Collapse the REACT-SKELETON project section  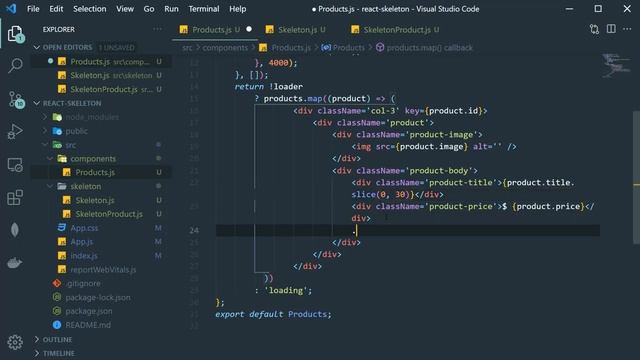[37, 103]
